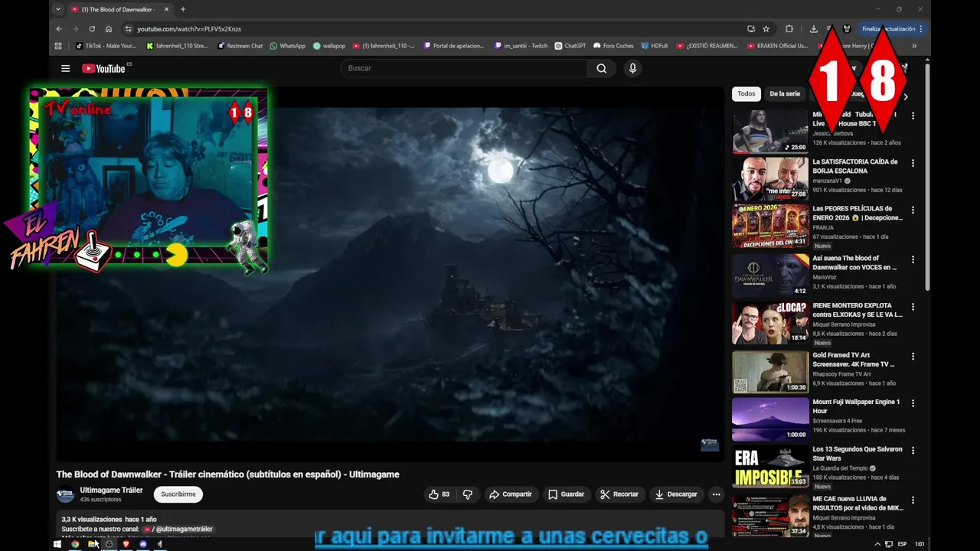Image resolution: width=980 pixels, height=551 pixels.
Task: Select the De la serie chip
Action: [x=785, y=94]
